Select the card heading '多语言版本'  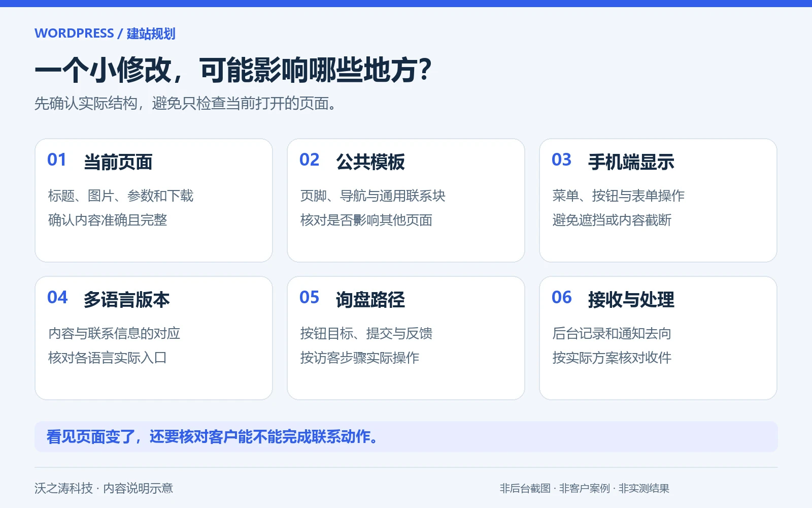point(127,300)
